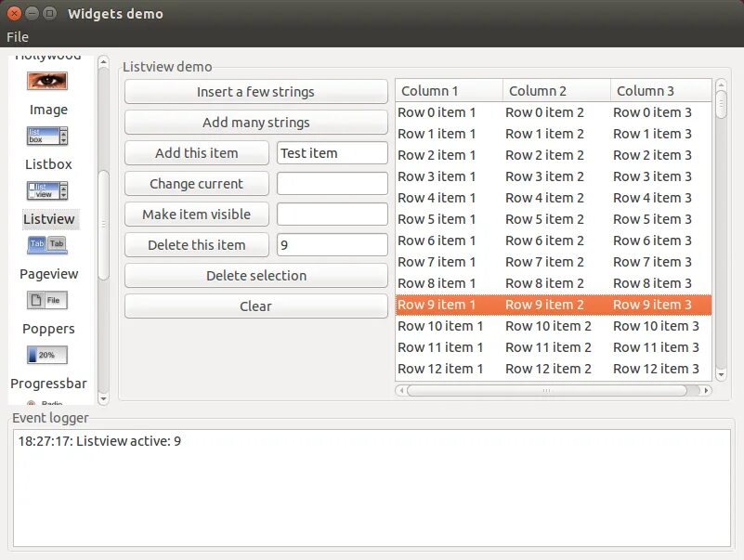Click sidebar scrollbar up arrow
The image size is (744, 560).
tap(103, 61)
